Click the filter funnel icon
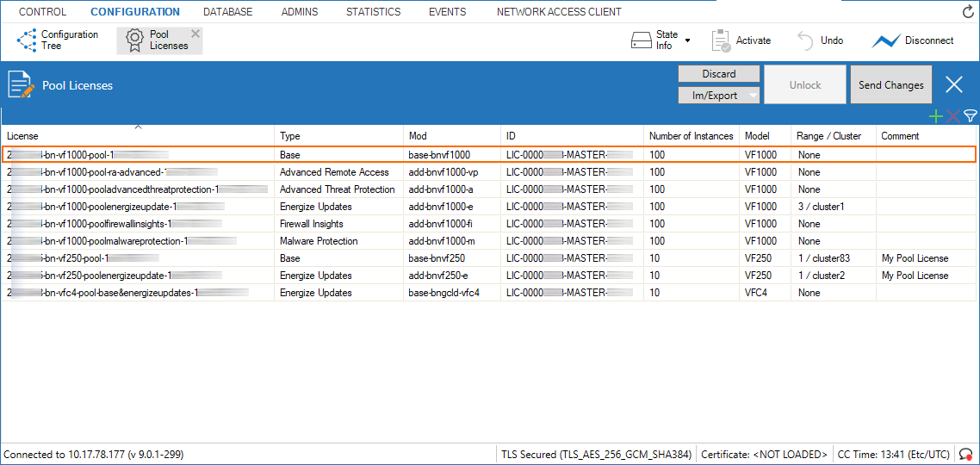The width and height of the screenshot is (980, 465). 970,115
